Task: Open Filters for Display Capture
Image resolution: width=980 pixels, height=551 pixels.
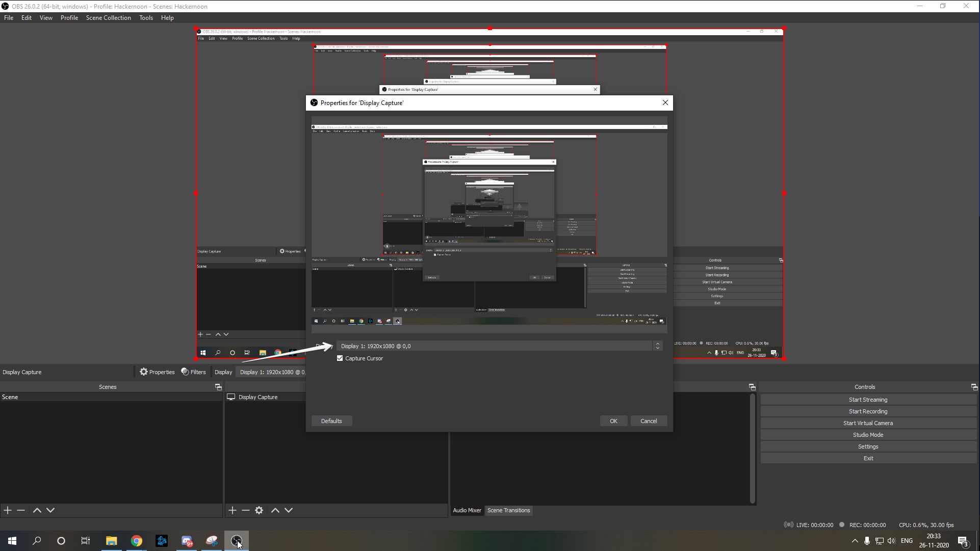Action: (194, 372)
